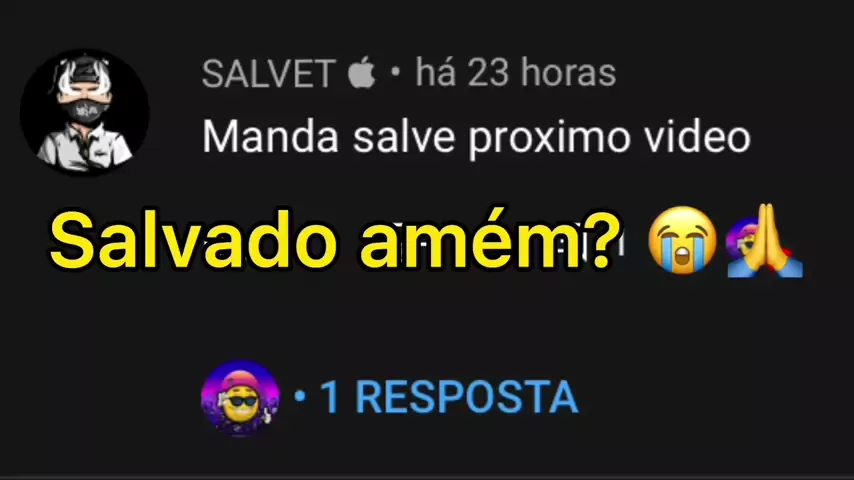Select the crying face emoji
The image size is (854, 480).
tap(682, 240)
